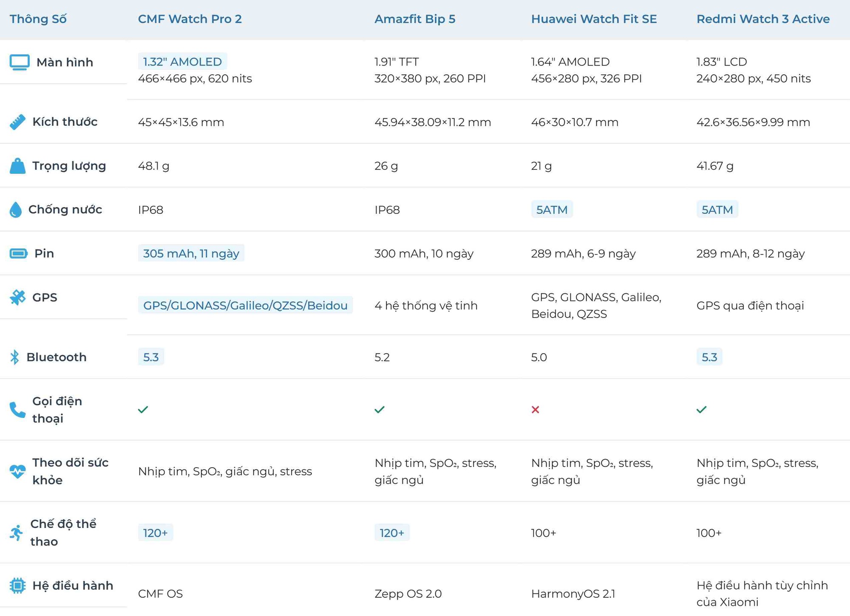Click the 120+ badge under CMF Watch Pro 2
850x616 pixels.
pos(156,533)
